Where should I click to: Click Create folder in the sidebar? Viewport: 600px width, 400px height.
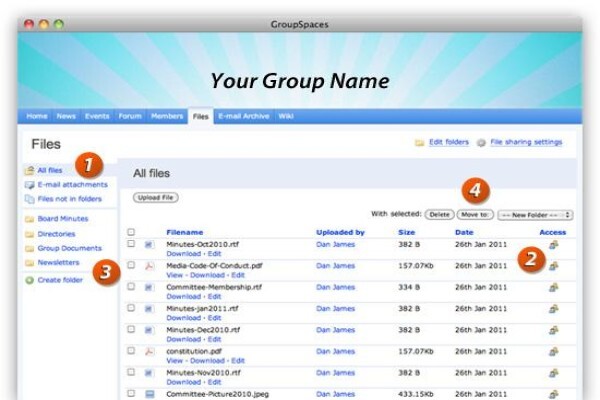pyautogui.click(x=60, y=280)
